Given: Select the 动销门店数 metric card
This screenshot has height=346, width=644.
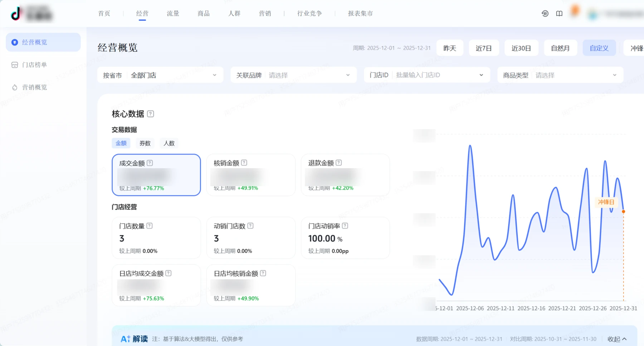Looking at the screenshot, I should [x=251, y=238].
